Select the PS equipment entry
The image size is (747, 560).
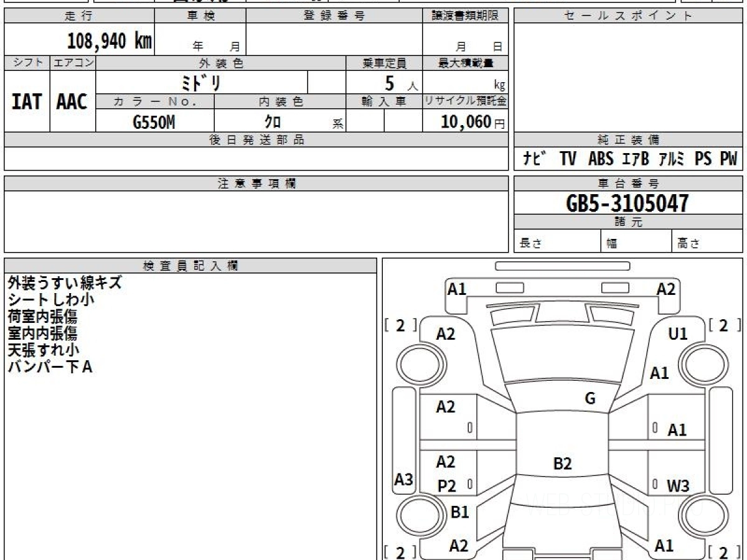(703, 159)
